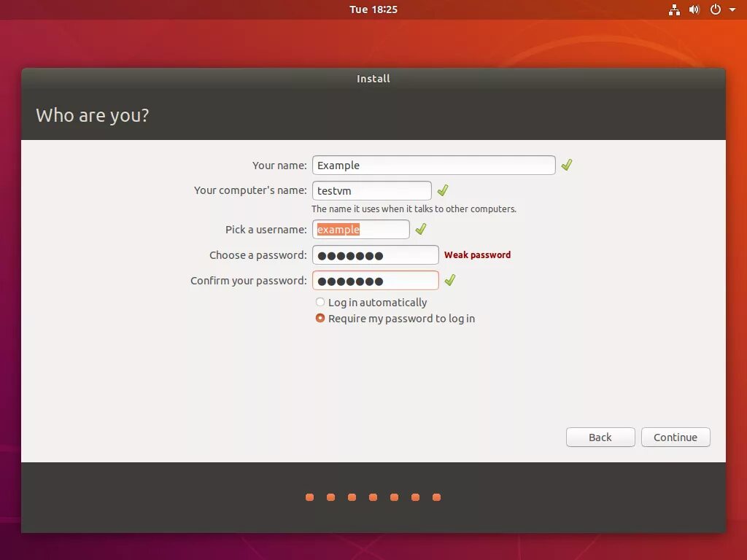Click the Confirm your password field
This screenshot has height=560, width=747.
(376, 281)
